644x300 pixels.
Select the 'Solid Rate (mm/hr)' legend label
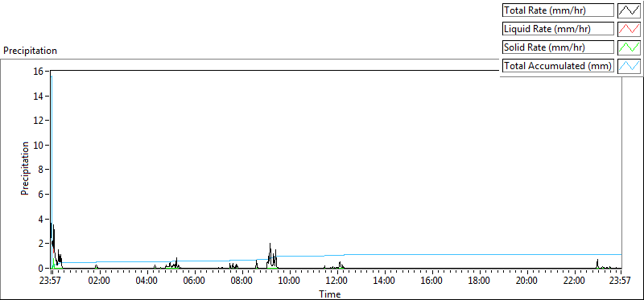pos(558,47)
